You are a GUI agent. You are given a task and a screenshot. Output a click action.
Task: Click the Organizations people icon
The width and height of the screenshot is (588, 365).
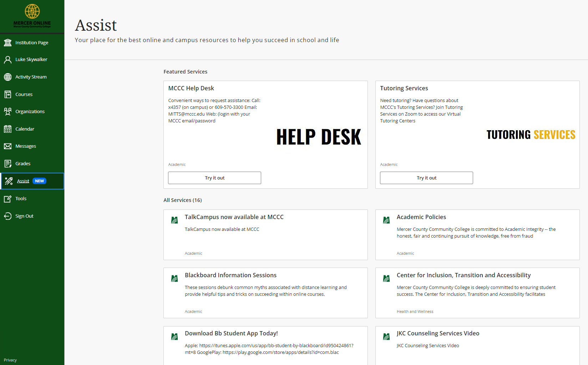pos(7,112)
